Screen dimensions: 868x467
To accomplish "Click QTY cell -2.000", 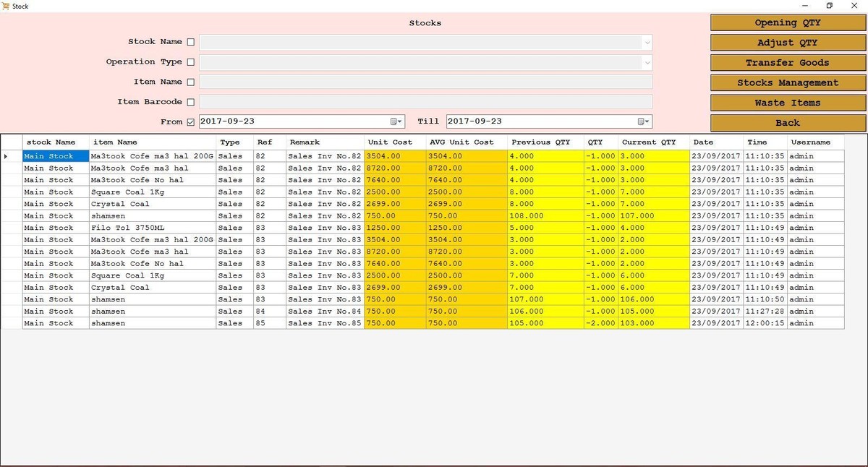I will click(x=600, y=323).
